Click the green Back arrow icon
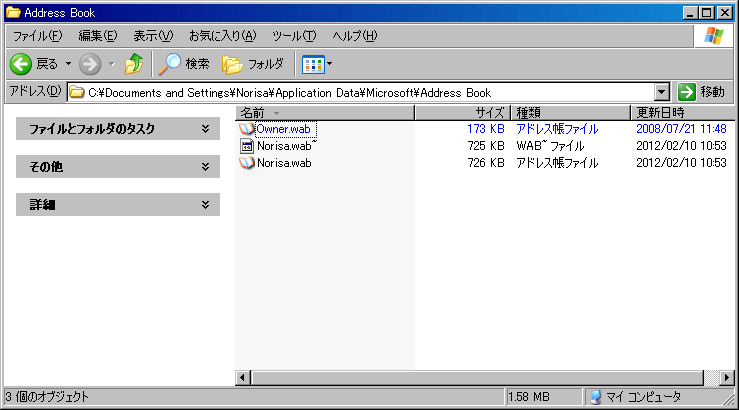The image size is (739, 410). pyautogui.click(x=21, y=64)
